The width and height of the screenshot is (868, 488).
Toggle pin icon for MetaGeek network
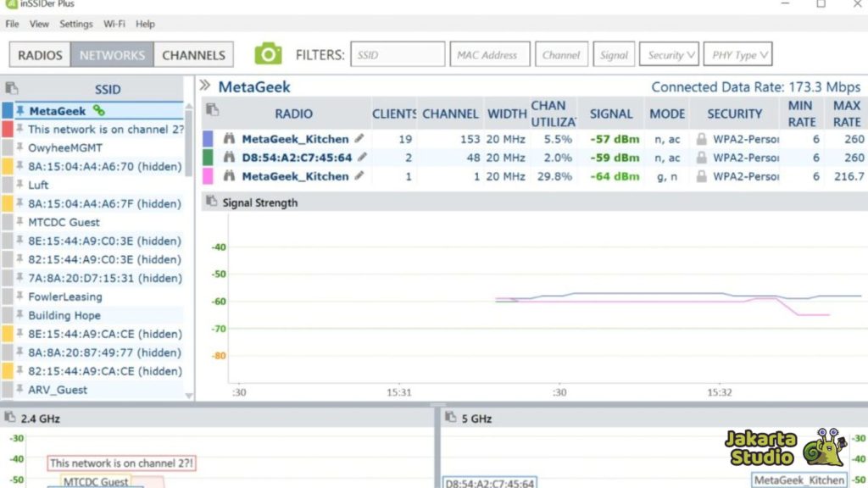(20, 110)
